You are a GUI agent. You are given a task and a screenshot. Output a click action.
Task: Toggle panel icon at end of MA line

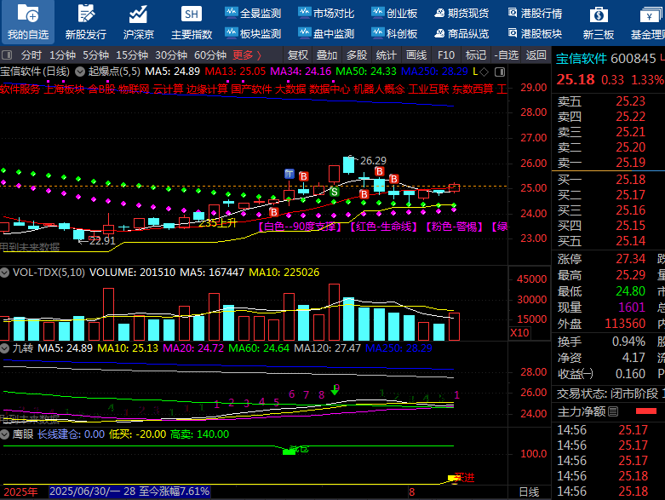tap(500, 72)
